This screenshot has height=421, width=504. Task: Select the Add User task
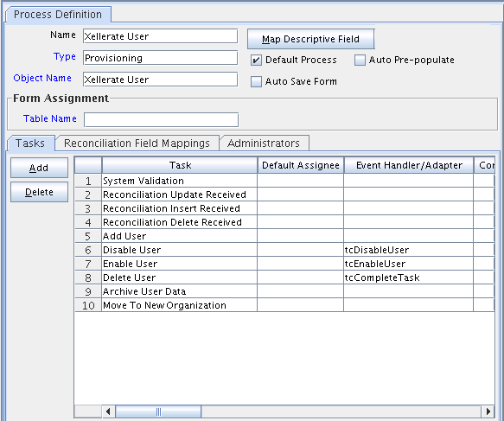(179, 236)
